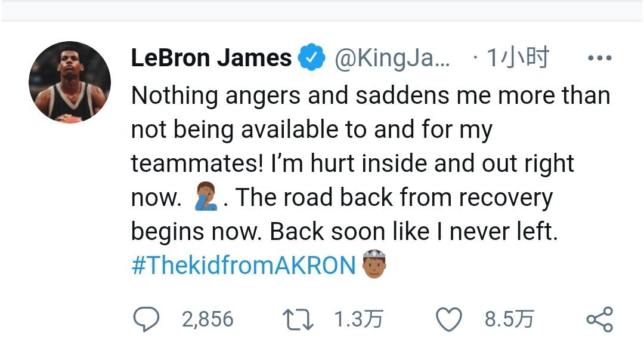The height and width of the screenshot is (348, 644).
Task: Click the 1小时 timestamp
Action: [x=518, y=57]
